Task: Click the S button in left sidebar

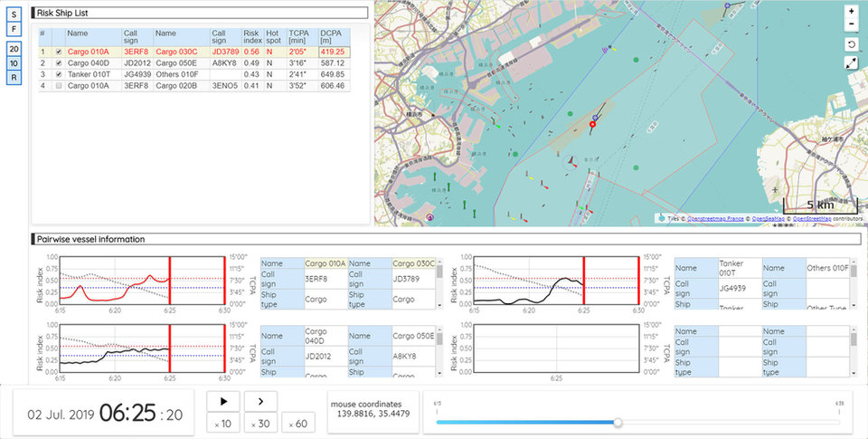Action: point(14,14)
